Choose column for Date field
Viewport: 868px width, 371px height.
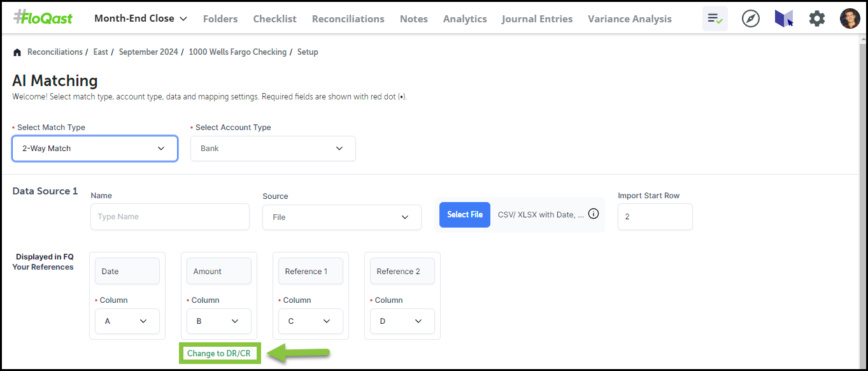pyautogui.click(x=127, y=321)
